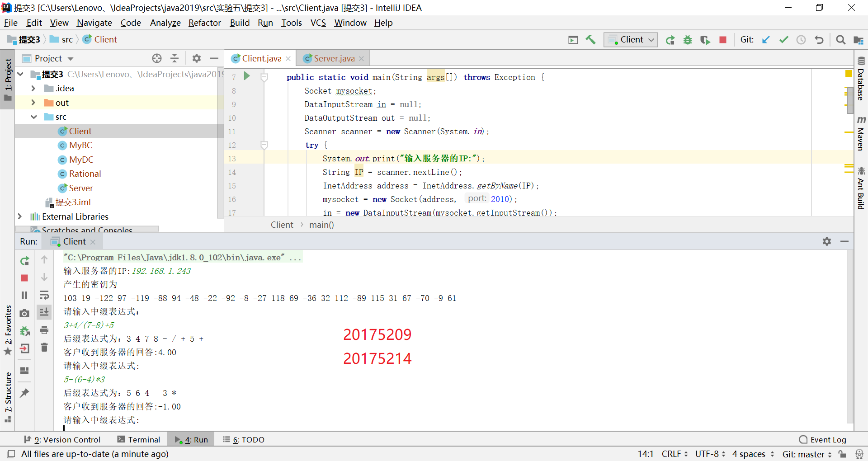Screen dimensions: 868x461
Task: Open the Analyze menu
Action: [165, 23]
